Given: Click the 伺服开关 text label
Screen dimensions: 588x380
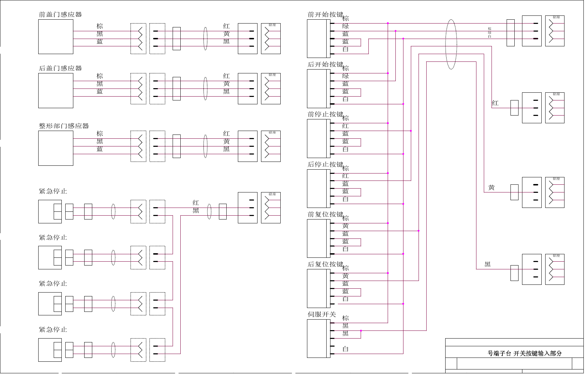Looking at the screenshot, I should pyautogui.click(x=322, y=314).
